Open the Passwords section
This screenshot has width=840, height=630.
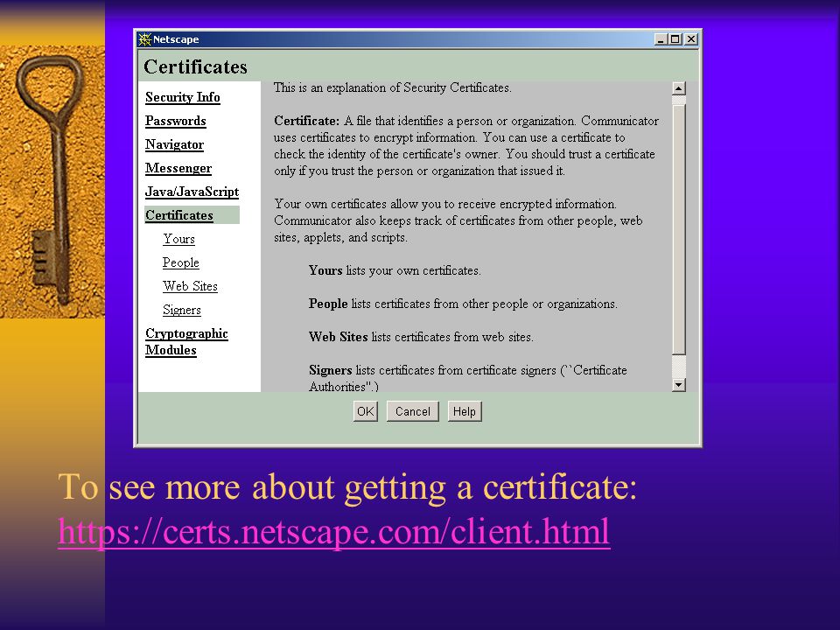(176, 121)
